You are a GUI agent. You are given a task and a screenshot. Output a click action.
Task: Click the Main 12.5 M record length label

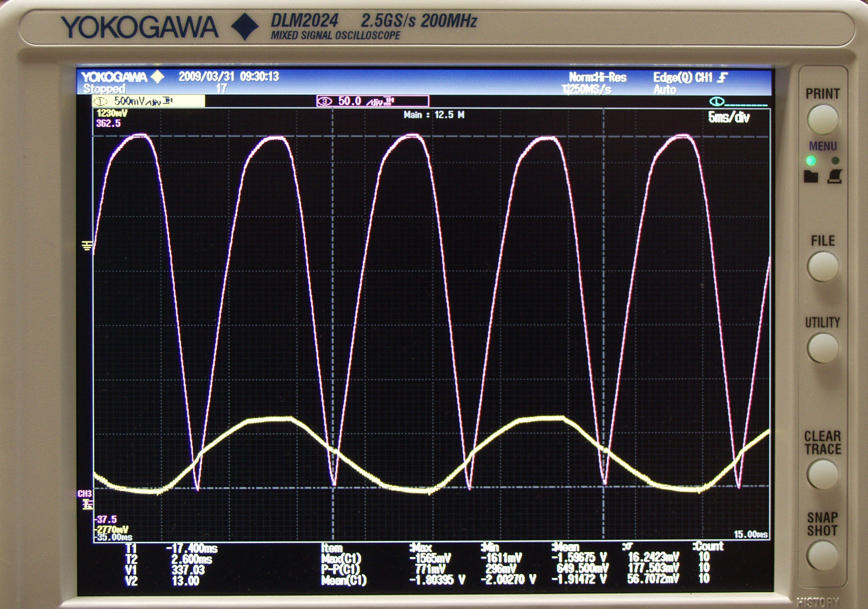[x=434, y=115]
